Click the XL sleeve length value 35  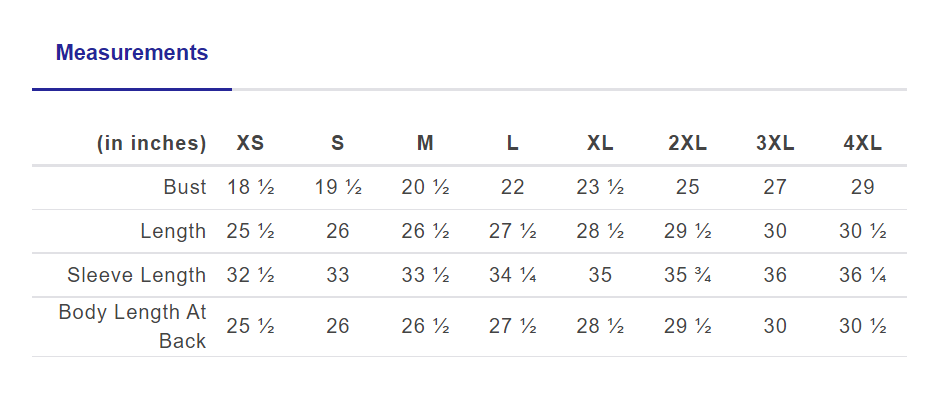coord(600,275)
